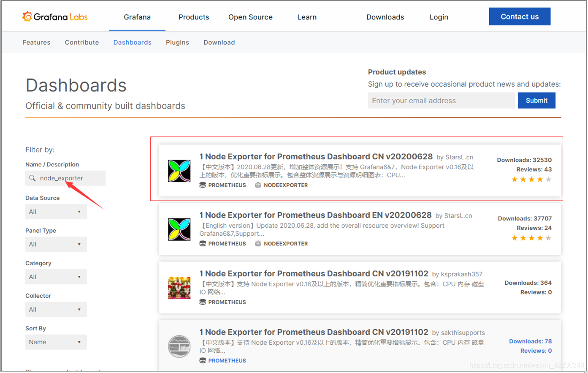Open the Products menu
Image resolution: width=588 pixels, height=373 pixels.
[x=194, y=17]
